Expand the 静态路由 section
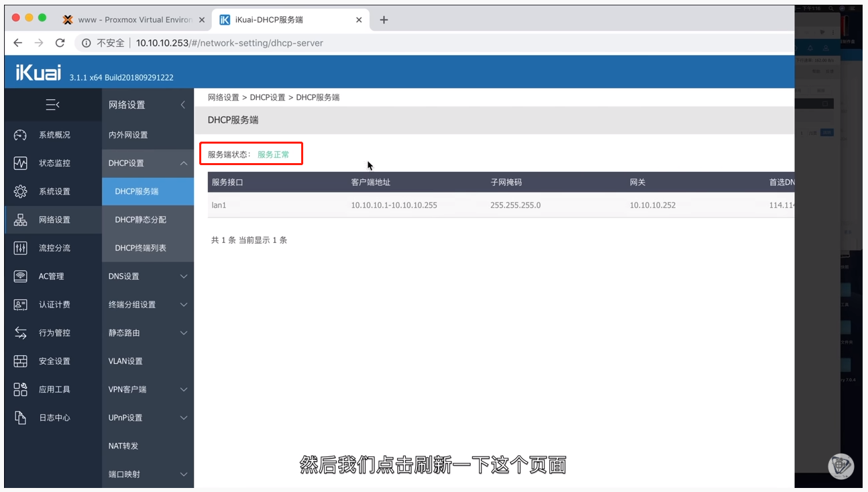The height and width of the screenshot is (492, 868). (x=184, y=333)
